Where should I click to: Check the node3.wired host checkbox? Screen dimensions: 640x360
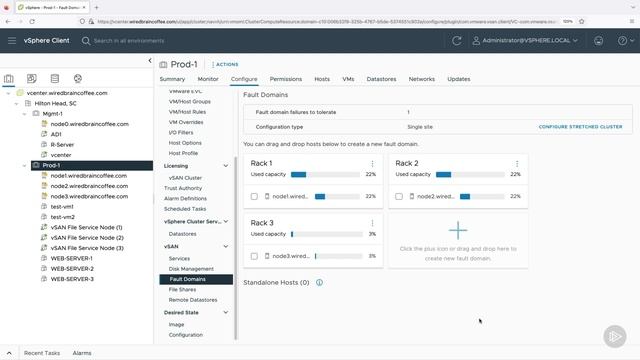[x=254, y=256]
